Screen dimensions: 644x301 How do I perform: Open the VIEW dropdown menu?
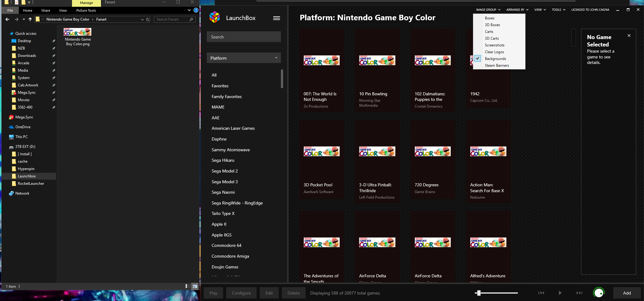click(x=540, y=10)
